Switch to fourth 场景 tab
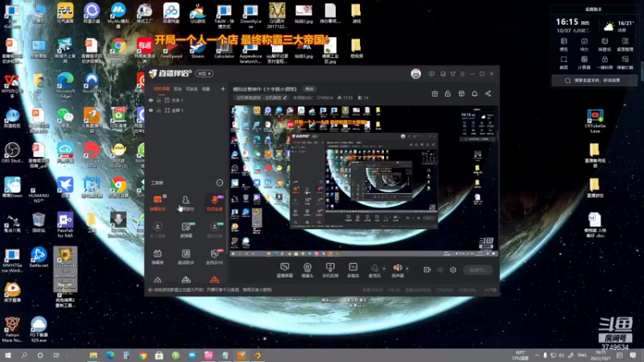The height and width of the screenshot is (362, 644). [206, 88]
